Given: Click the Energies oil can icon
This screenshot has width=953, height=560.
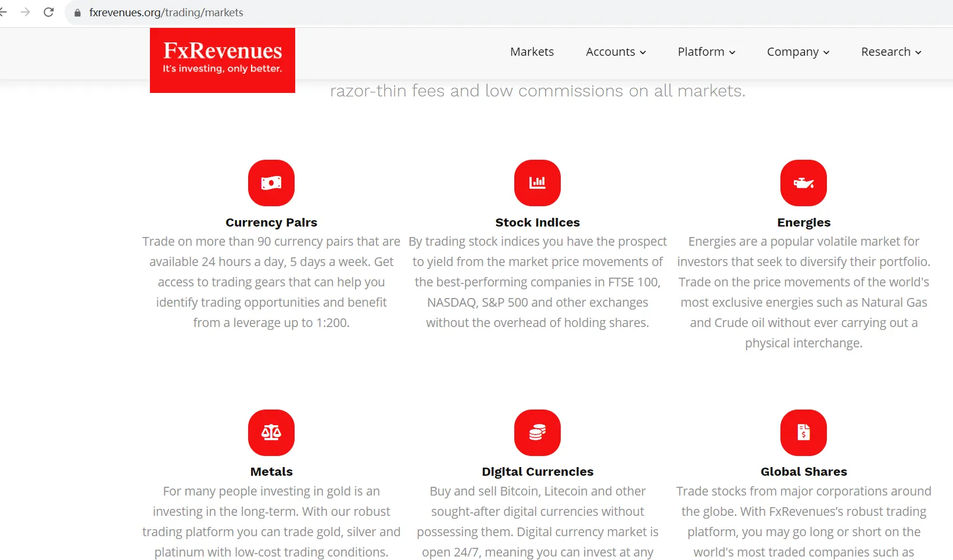Looking at the screenshot, I should tap(804, 183).
